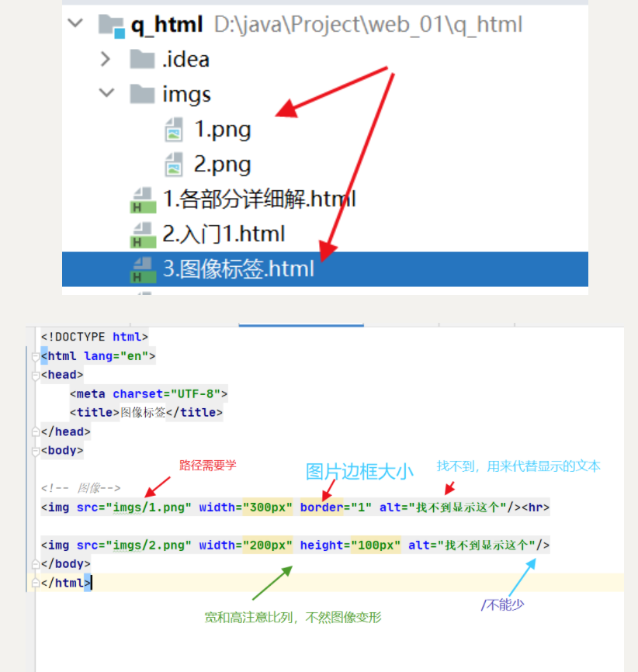Fold the body tag gutter marker

click(36, 451)
